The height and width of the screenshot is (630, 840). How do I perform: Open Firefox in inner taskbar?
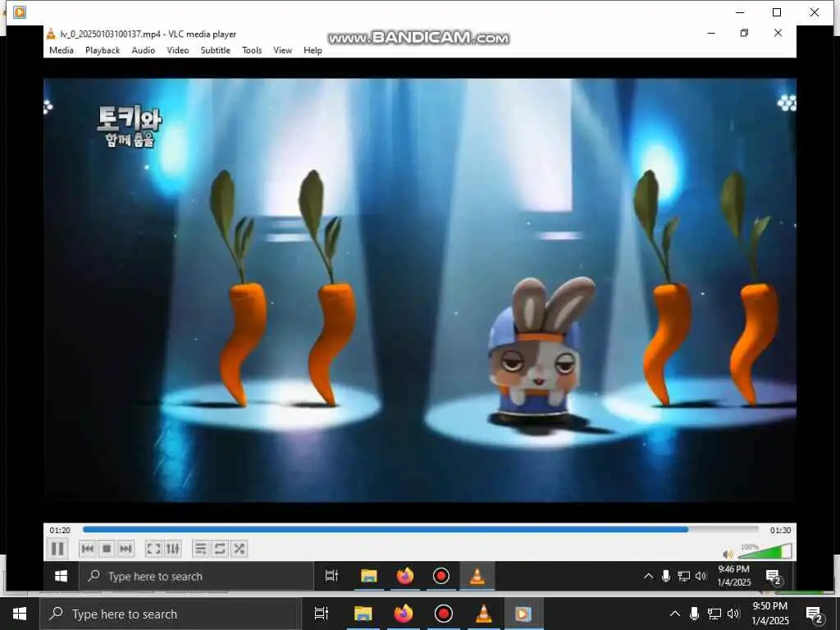[x=405, y=576]
